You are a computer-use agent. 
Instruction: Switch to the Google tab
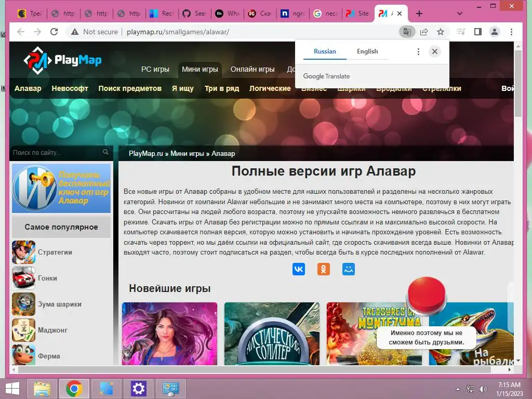pyautogui.click(x=326, y=14)
